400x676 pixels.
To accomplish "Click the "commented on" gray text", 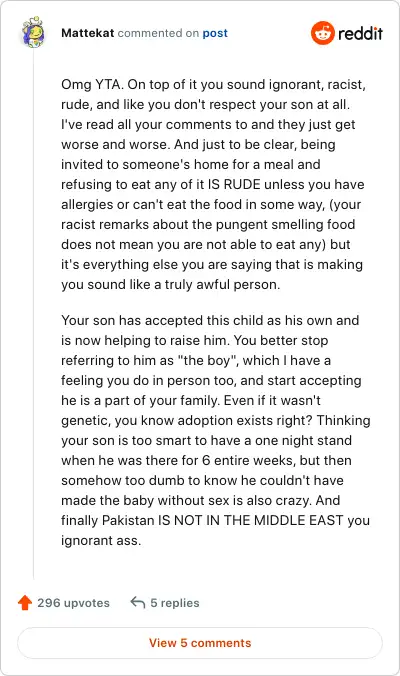I will (158, 33).
